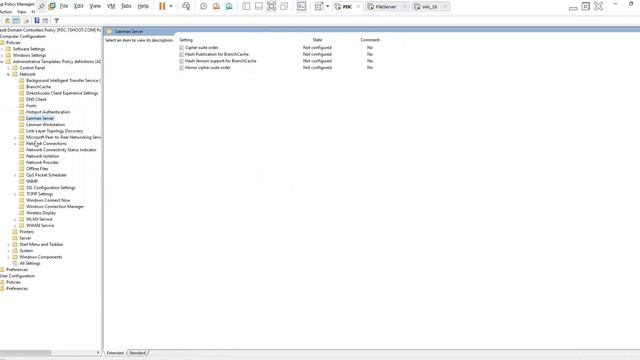
Task: Close the win_10 tab
Action: pos(445,7)
